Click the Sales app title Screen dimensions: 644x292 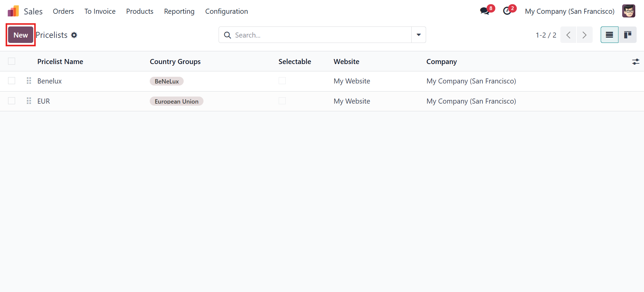pos(33,11)
